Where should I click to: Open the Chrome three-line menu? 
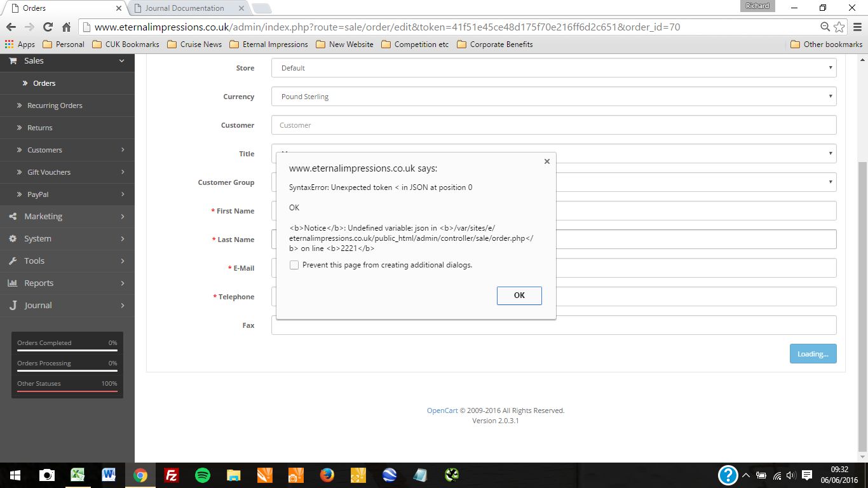857,27
